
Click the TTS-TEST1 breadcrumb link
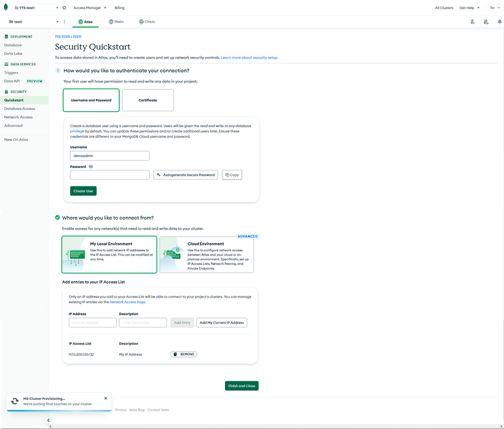(x=62, y=37)
